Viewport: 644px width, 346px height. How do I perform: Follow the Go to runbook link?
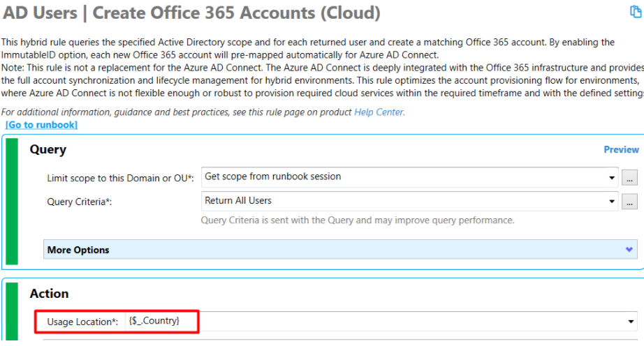point(41,125)
